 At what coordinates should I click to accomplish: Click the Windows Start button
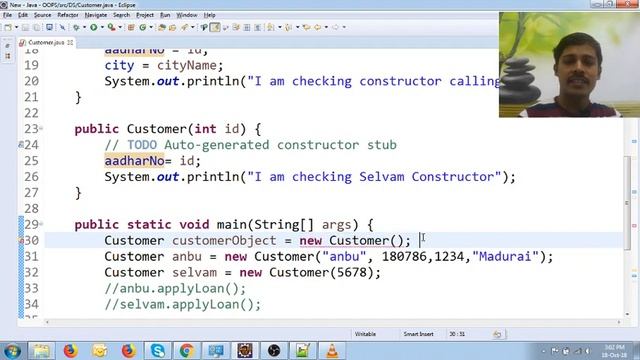pyautogui.click(x=11, y=351)
